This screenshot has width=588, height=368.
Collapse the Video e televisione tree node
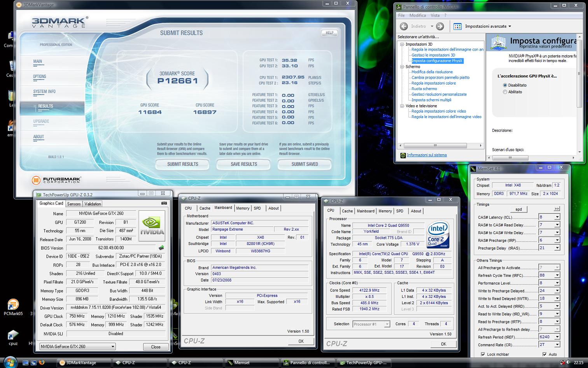402,106
